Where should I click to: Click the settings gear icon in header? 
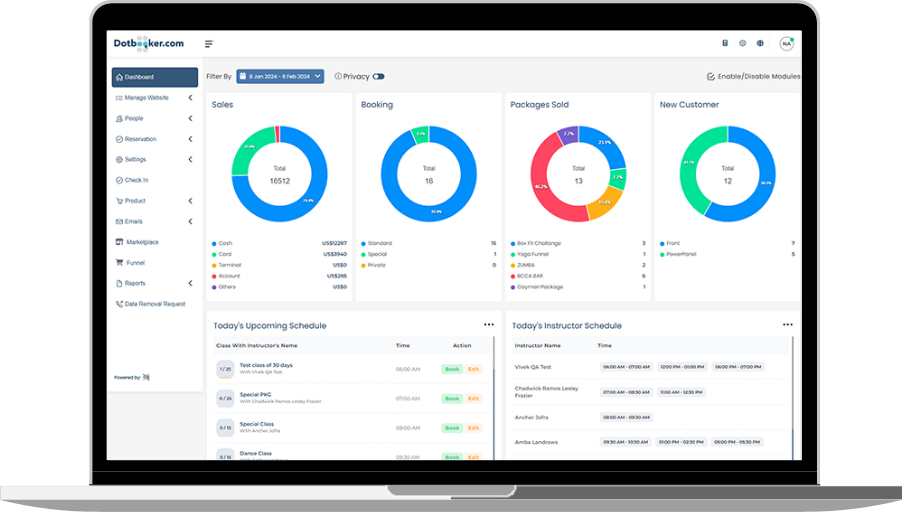click(x=742, y=44)
